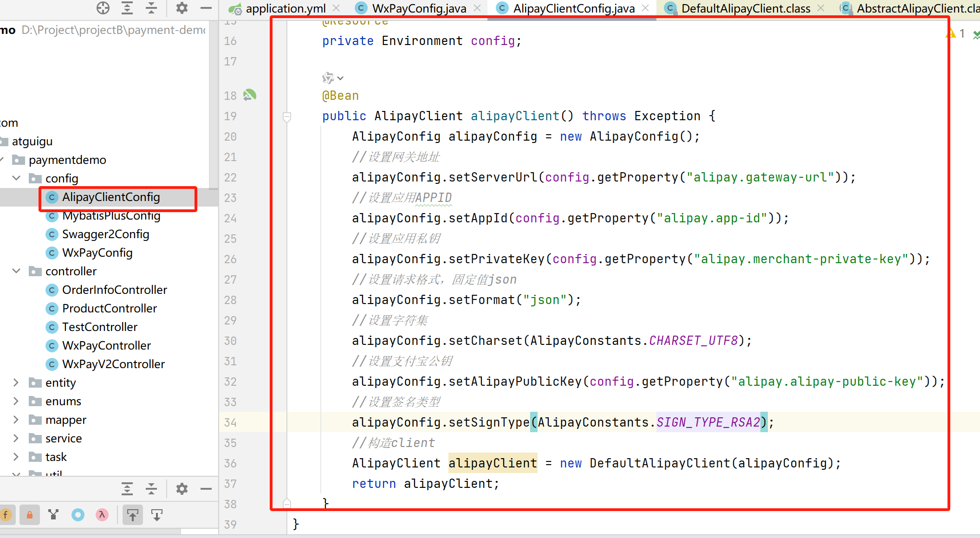Viewport: 980px width, 538px height.
Task: Toggle show non-public members lock icon
Action: [x=29, y=515]
